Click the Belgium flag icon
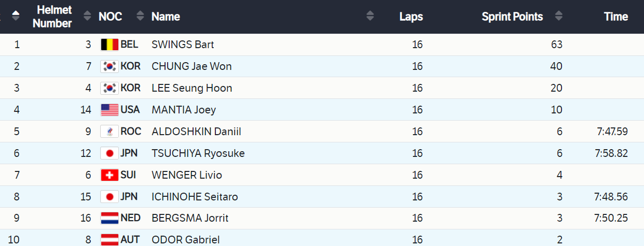Screen dimensions: 644x246 coord(109,45)
